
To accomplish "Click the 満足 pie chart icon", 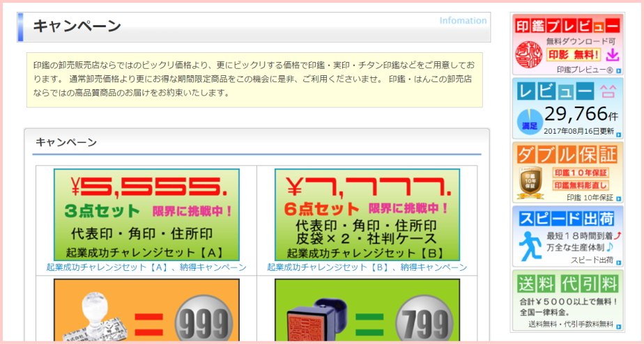I will 530,123.
